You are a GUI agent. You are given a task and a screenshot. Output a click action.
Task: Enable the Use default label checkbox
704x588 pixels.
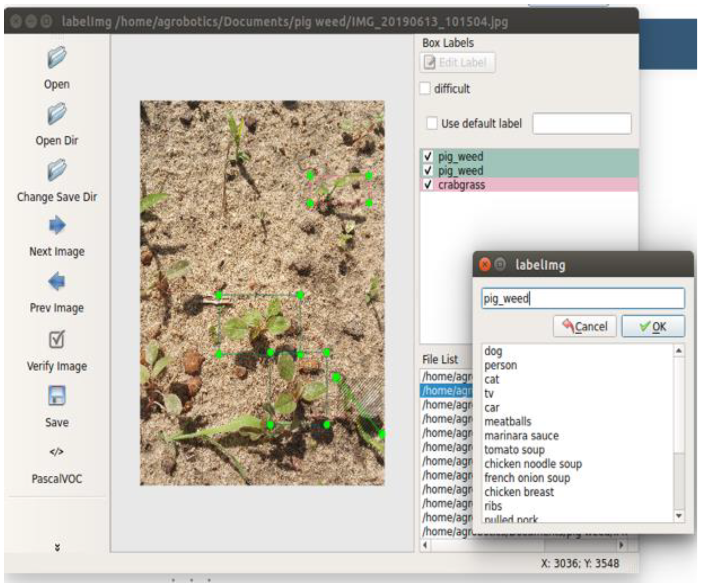tap(432, 123)
